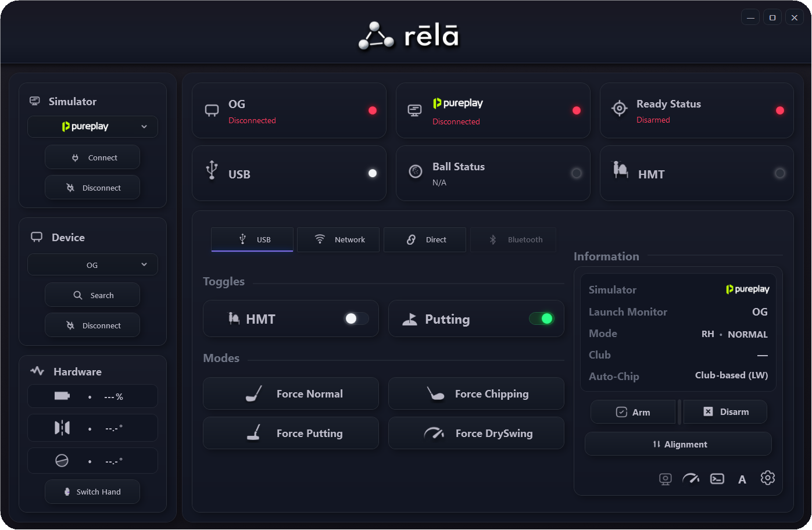Click the letter A font icon

pos(742,479)
